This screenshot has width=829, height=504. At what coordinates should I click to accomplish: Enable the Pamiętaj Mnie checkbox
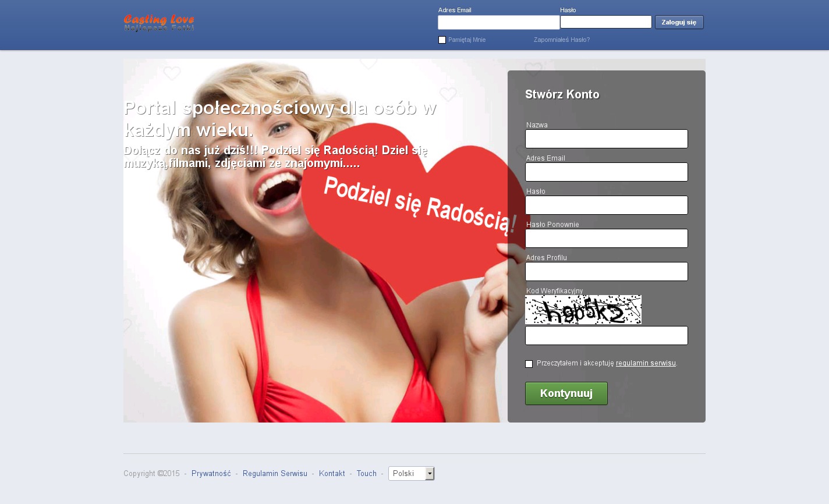(442, 40)
